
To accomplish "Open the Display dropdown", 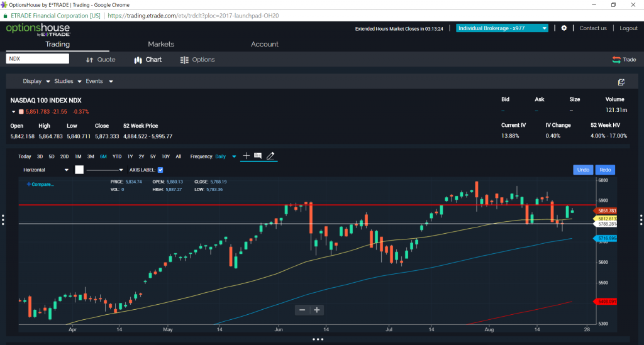I will [36, 81].
